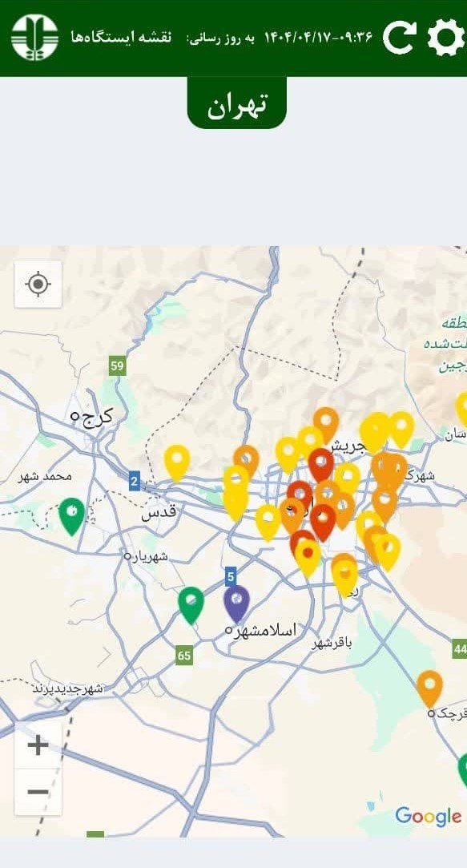Tap the اسلامشهر city label on map
The image size is (467, 868).
tap(264, 630)
